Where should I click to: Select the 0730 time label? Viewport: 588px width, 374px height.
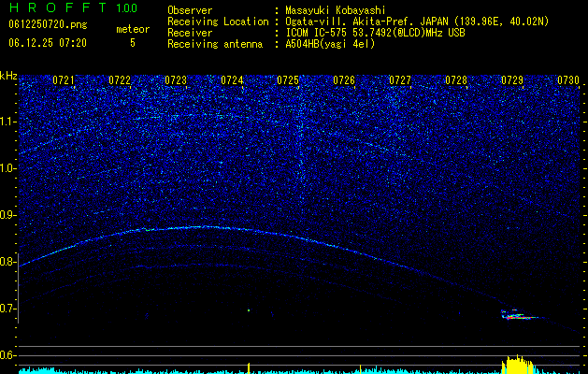coord(568,80)
